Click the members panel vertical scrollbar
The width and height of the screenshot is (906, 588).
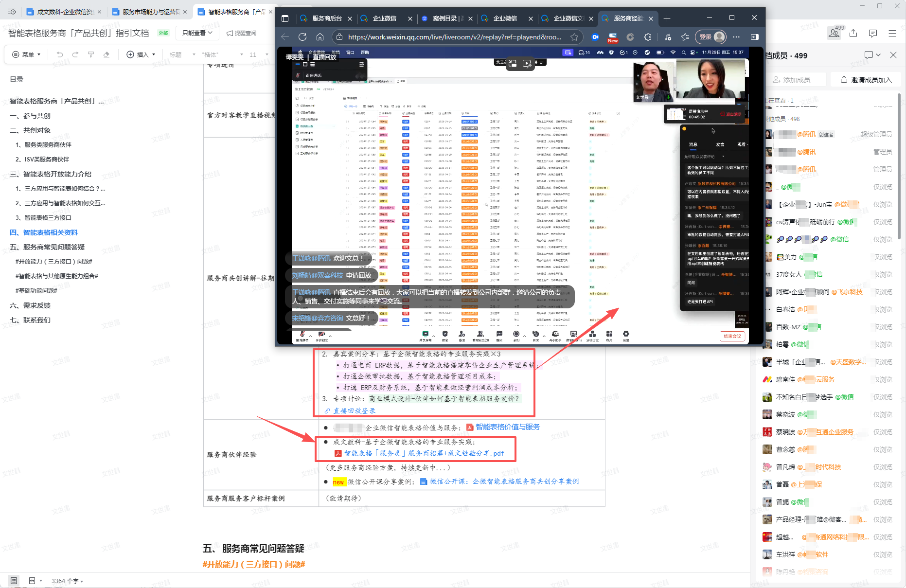coord(899,165)
